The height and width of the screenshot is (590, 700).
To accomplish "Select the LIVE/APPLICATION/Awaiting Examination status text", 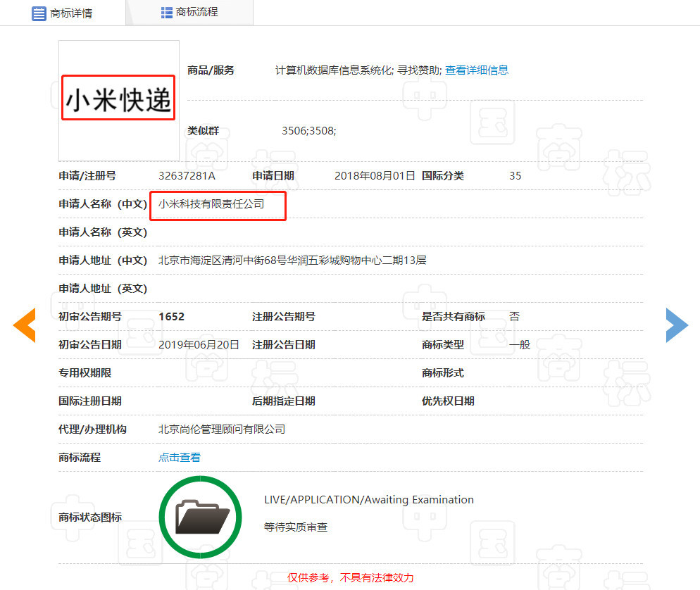I will click(x=369, y=500).
